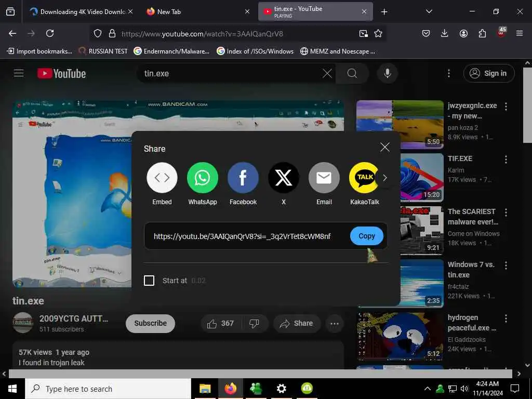Image resolution: width=532 pixels, height=399 pixels.
Task: Switch to the New Tab tab
Action: click(x=198, y=12)
